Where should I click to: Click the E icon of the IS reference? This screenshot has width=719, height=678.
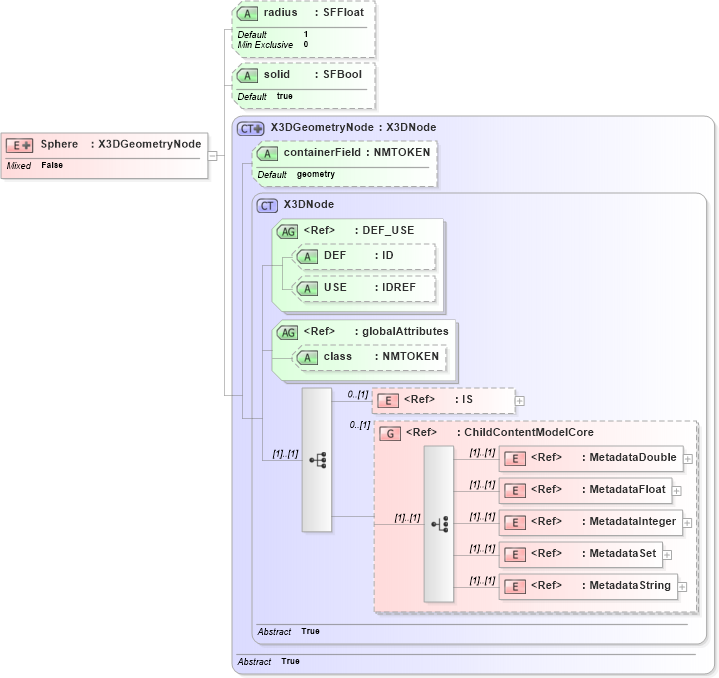pyautogui.click(x=388, y=401)
